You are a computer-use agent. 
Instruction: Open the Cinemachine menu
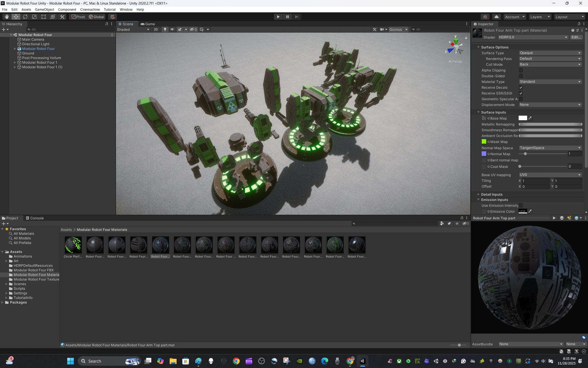tap(90, 10)
